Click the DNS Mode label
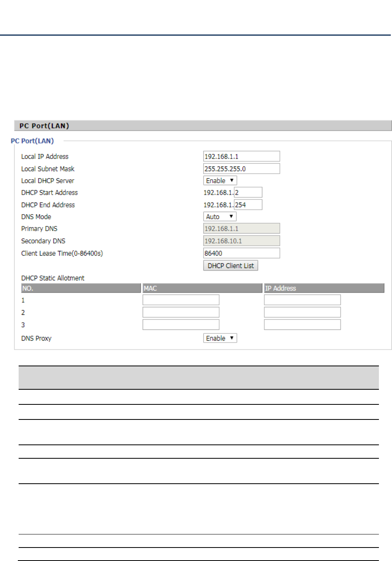Screen dimensions: 392x561 point(36,216)
